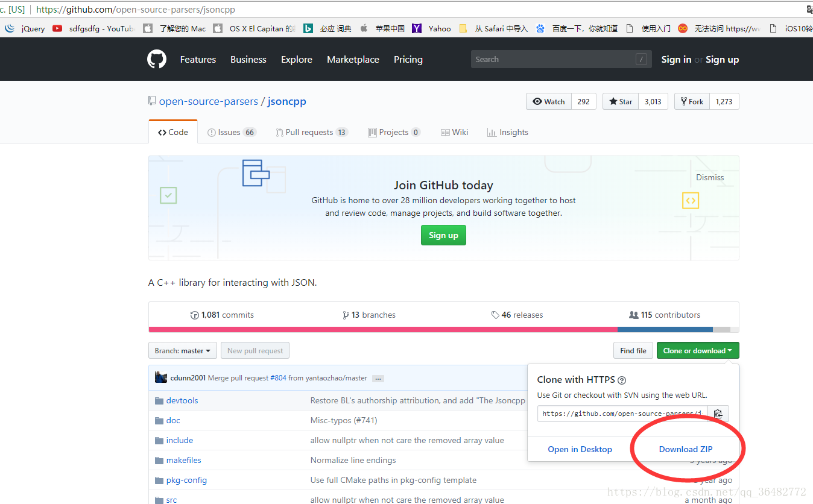Viewport: 813px width, 504px height.
Task: Open the 无法访问 https bookmark
Action: (720, 28)
